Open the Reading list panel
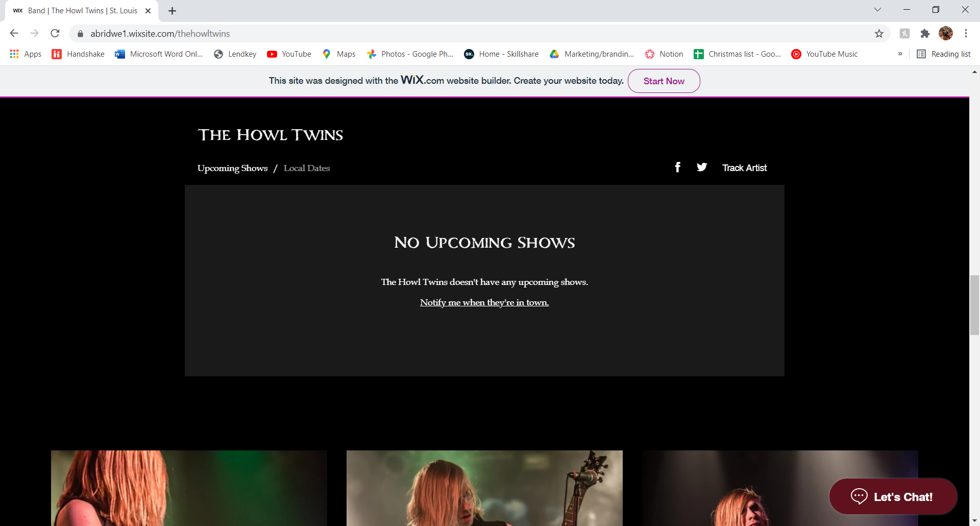Image resolution: width=980 pixels, height=526 pixels. click(944, 54)
